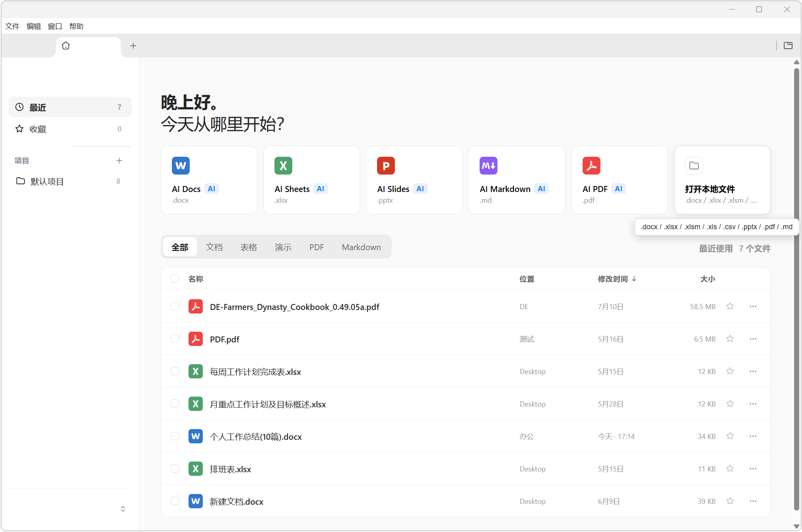Open 默认项目 in the sidebar
Screen dimensions: 802x532
coord(70,181)
